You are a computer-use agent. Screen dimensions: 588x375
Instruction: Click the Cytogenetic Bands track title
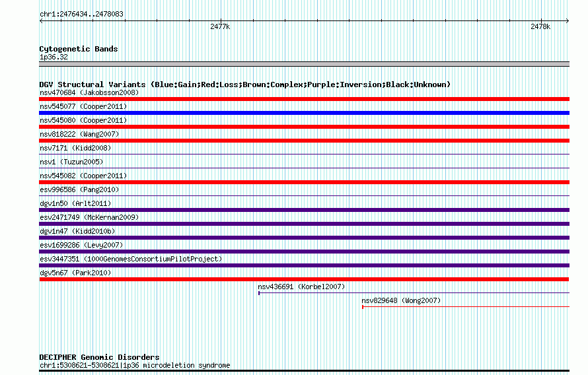click(79, 49)
